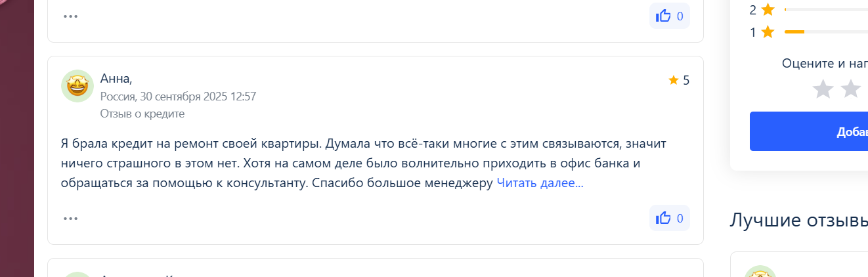This screenshot has height=277, width=868.
Task: Click the "Отзыв о кредите" label
Action: pyautogui.click(x=142, y=114)
